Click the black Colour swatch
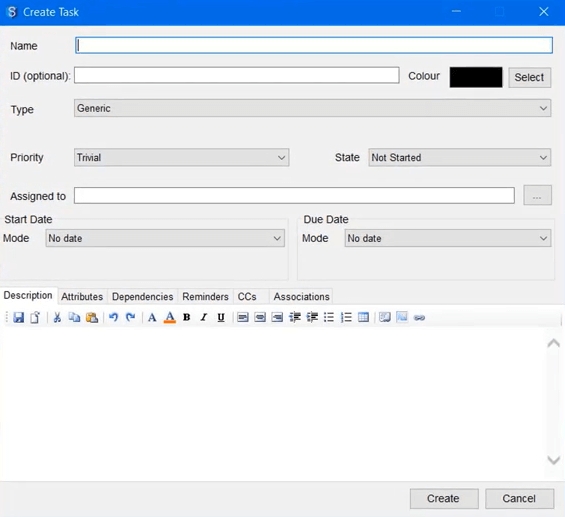Image resolution: width=565 pixels, height=517 pixels. (x=476, y=77)
